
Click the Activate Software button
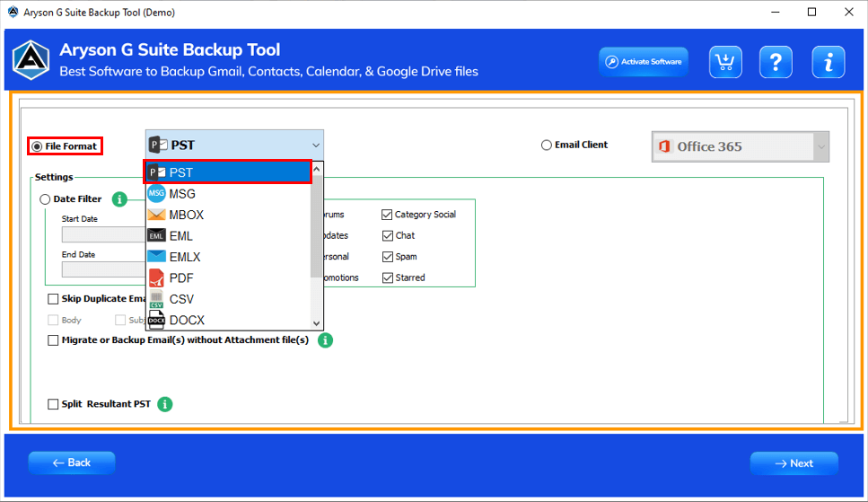pos(644,61)
